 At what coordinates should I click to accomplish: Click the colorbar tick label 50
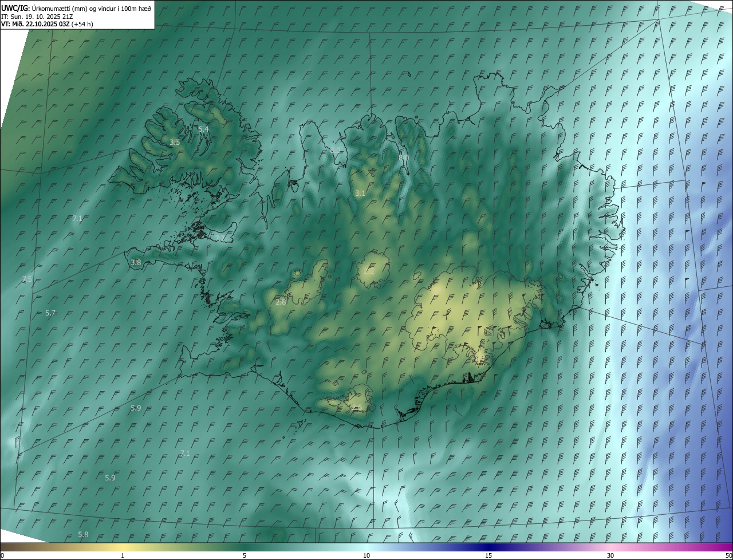click(x=728, y=555)
